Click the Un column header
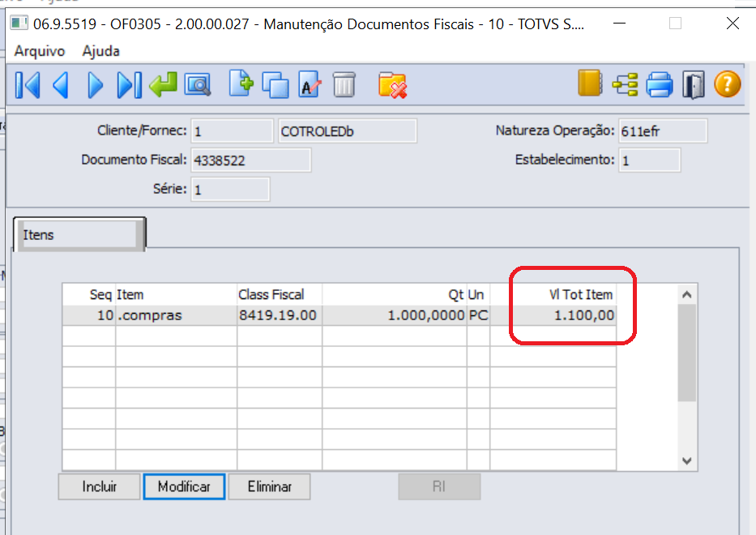Screen dimensions: 756x535 click(478, 294)
